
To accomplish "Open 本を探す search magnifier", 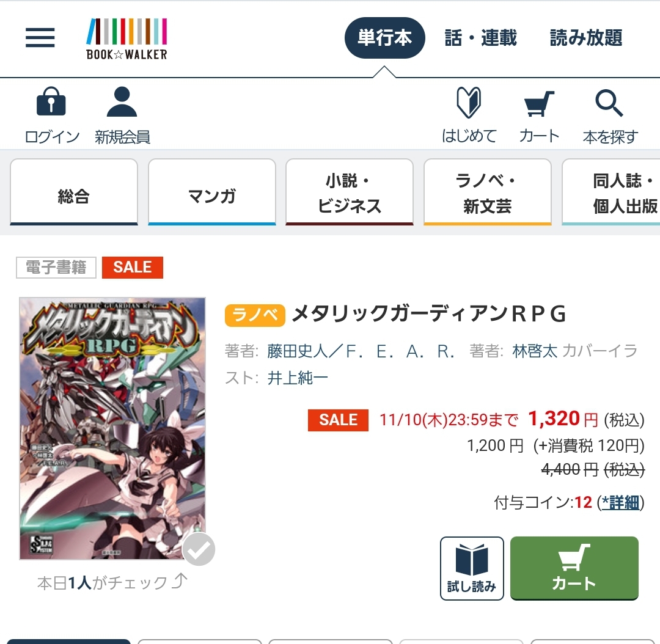I will [x=609, y=103].
